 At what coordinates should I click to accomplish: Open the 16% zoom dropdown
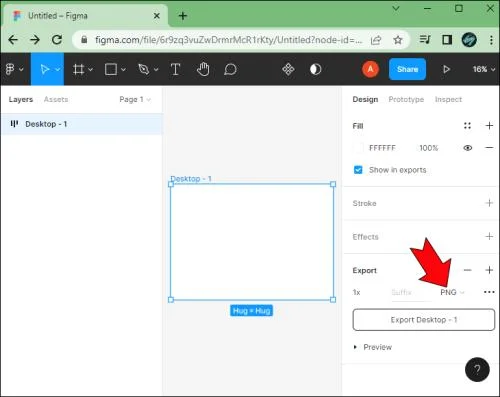[484, 69]
